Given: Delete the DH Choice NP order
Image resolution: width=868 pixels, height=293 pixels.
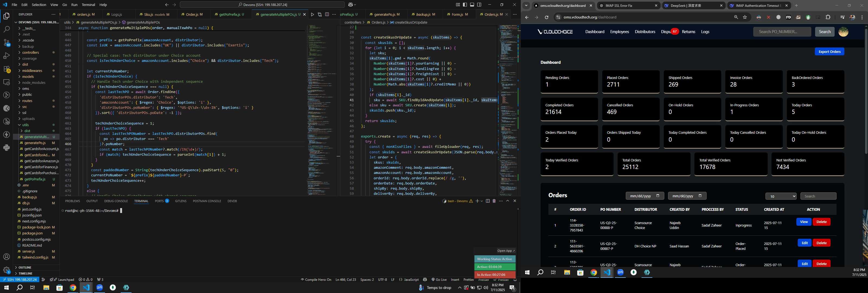Looking at the screenshot, I should pos(822,243).
